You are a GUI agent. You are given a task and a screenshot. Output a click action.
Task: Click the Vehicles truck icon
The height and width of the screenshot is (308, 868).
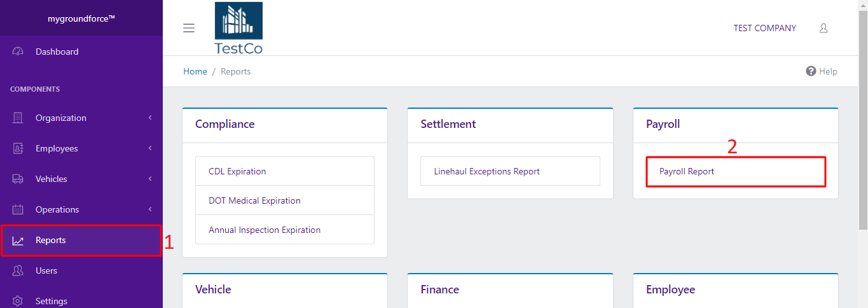[x=18, y=179]
